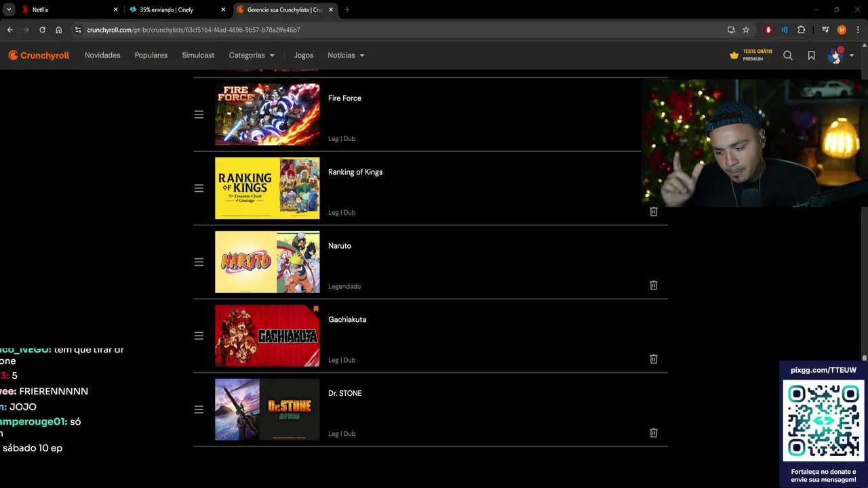Grab the Fire Force reorder handle
Image resolution: width=868 pixels, height=488 pixels.
199,115
